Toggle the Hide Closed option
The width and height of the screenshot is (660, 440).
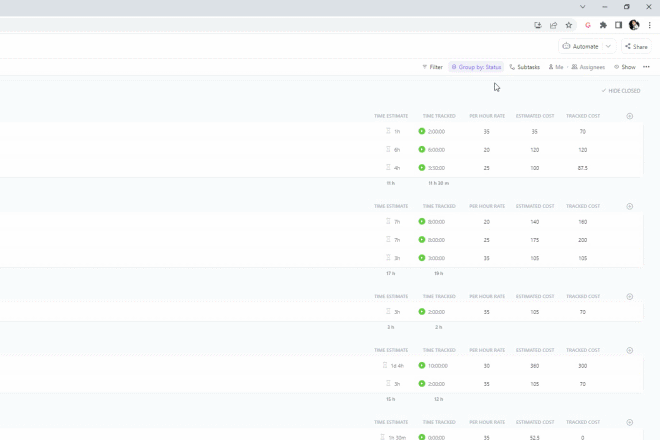[621, 91]
